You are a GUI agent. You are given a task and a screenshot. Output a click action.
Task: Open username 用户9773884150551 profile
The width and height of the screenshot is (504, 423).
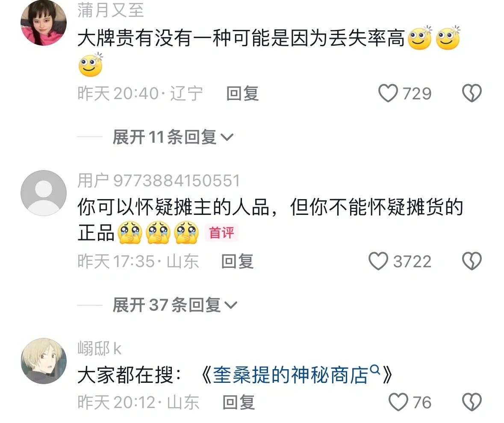point(159,180)
